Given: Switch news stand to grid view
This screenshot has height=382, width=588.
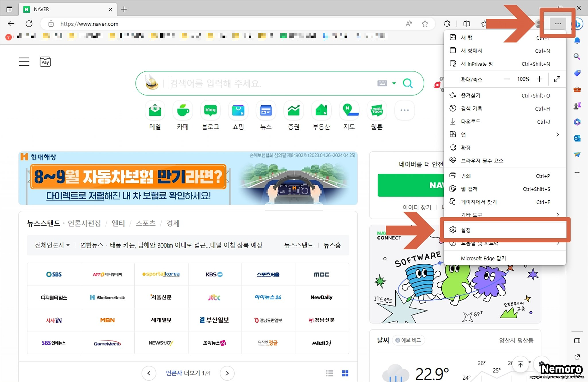Looking at the screenshot, I should [x=345, y=373].
